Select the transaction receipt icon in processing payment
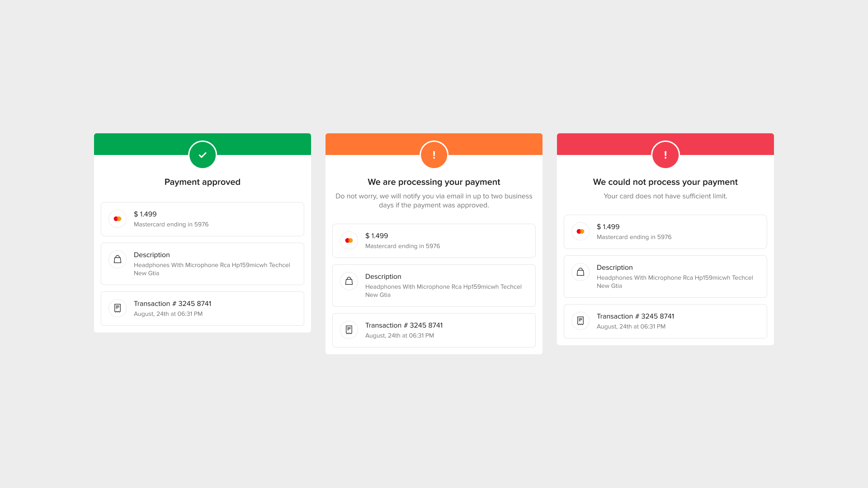Image resolution: width=868 pixels, height=488 pixels. point(349,329)
